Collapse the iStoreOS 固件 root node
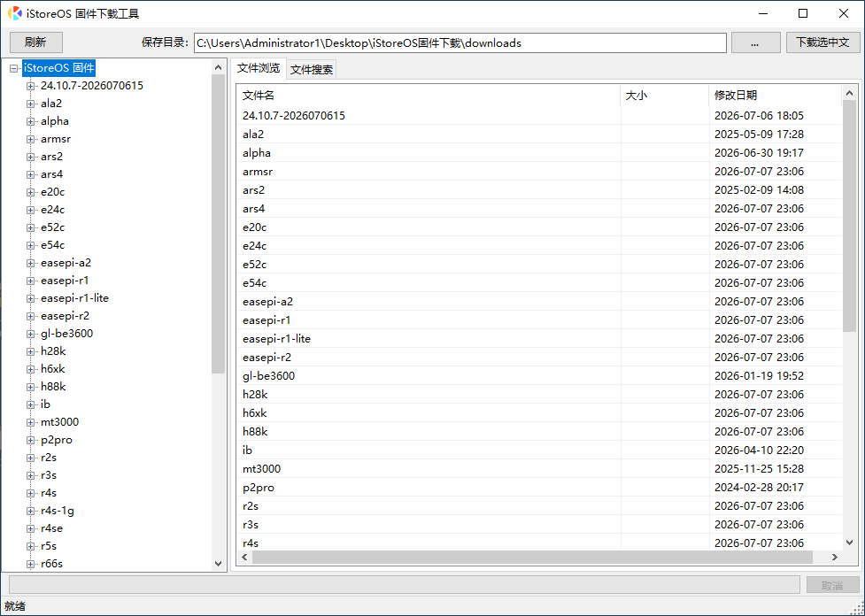This screenshot has width=865, height=616. (14, 68)
